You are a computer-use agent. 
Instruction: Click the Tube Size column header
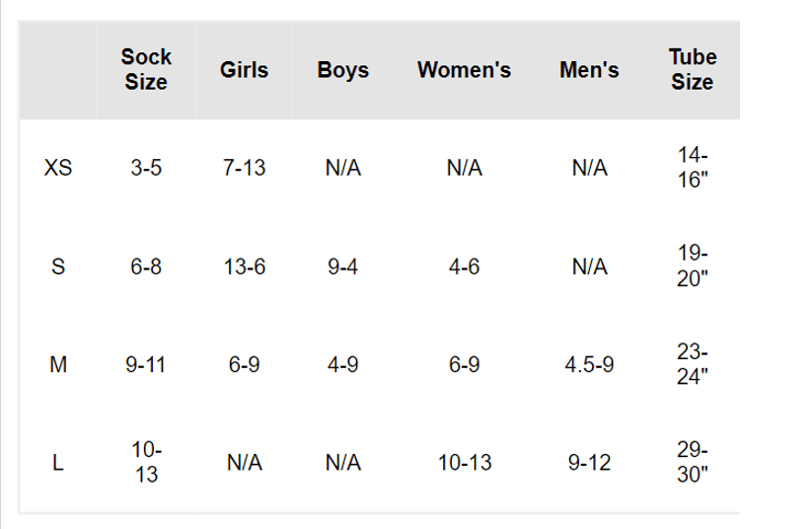(692, 70)
